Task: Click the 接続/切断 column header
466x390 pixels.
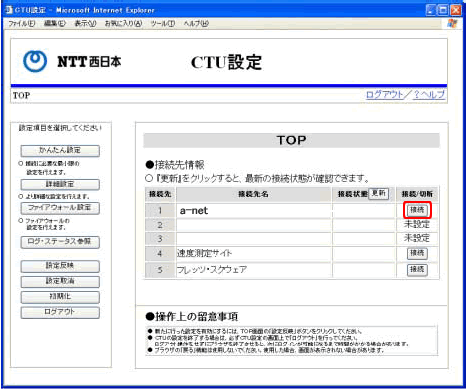Action: 417,194
